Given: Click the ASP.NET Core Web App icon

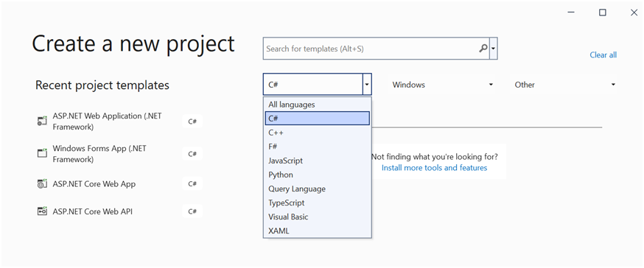Looking at the screenshot, I should tap(42, 183).
